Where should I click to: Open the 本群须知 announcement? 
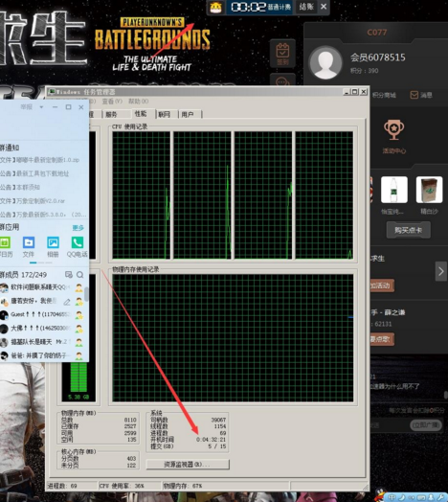20,187
